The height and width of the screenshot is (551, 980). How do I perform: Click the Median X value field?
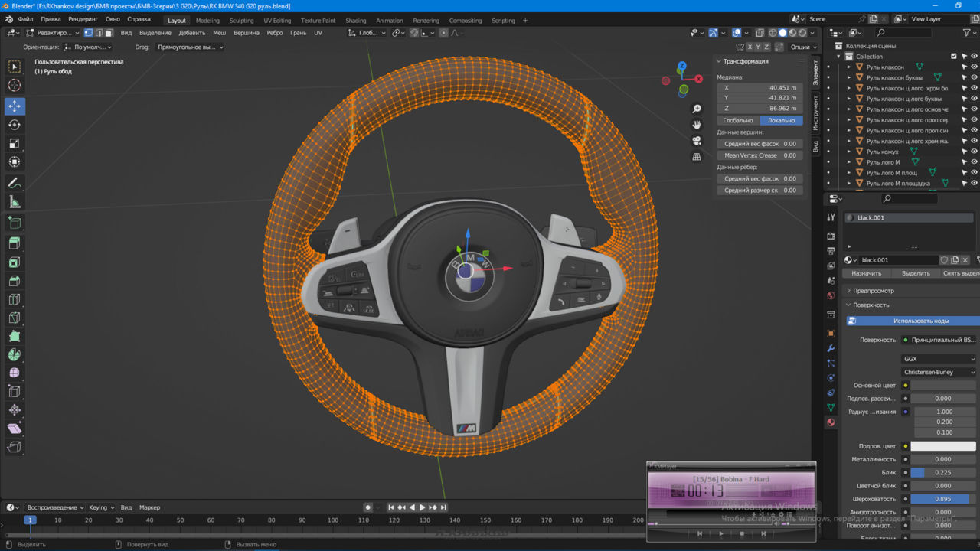(x=760, y=87)
